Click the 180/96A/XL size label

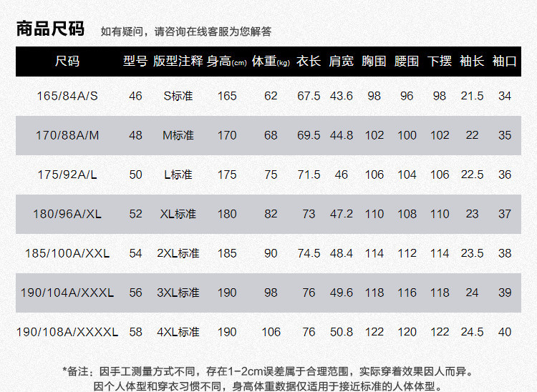(68, 214)
